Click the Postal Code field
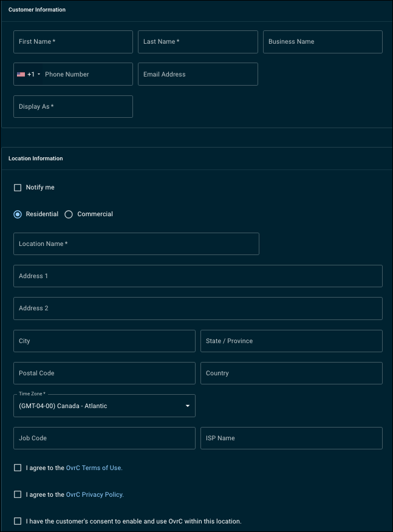 coord(104,373)
